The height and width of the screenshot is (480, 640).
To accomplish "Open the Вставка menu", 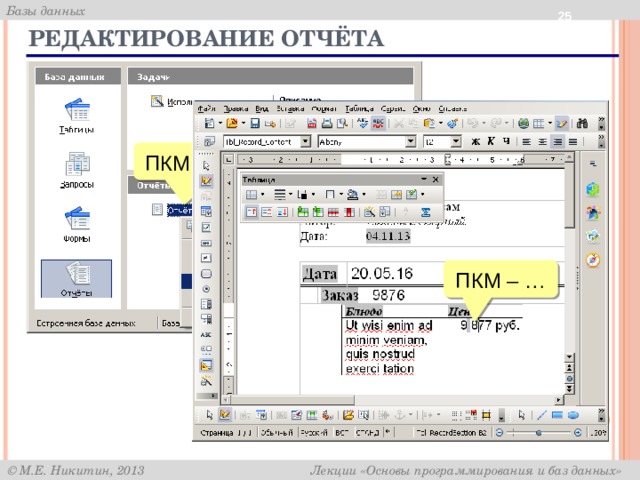I will click(290, 109).
